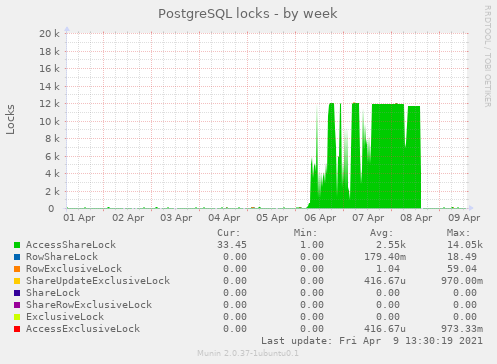Click the AccessShareLock current value 33.45
Image resolution: width=497 pixels, height=364 pixels.
[232, 245]
